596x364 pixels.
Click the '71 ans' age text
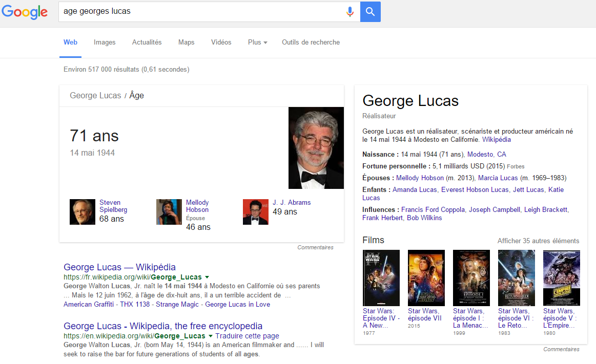[94, 136]
